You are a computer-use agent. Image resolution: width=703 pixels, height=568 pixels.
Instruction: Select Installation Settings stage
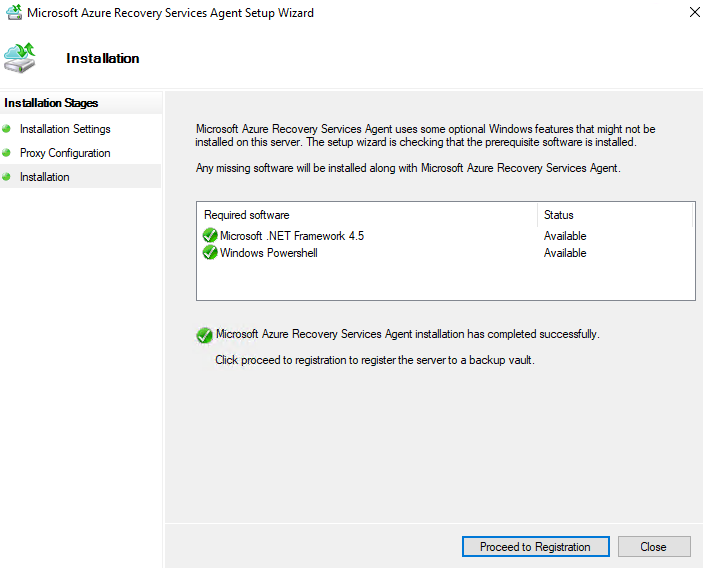coord(65,129)
